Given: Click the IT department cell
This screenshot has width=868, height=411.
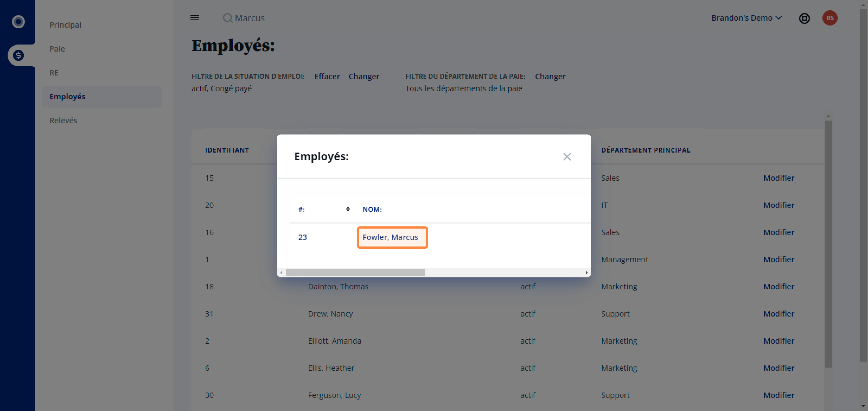Looking at the screenshot, I should [x=604, y=205].
